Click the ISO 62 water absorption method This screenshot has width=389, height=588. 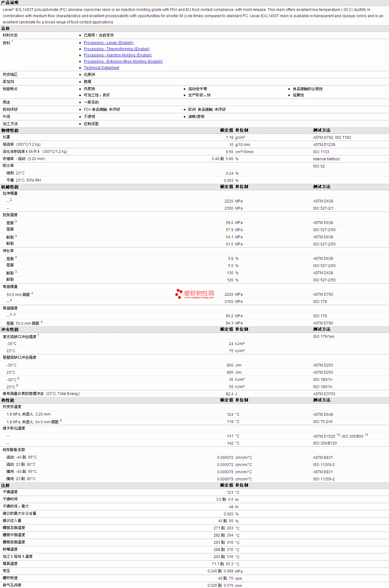319,166
